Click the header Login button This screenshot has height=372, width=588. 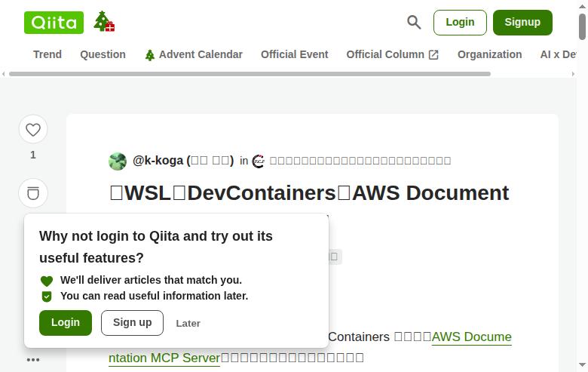click(x=460, y=23)
